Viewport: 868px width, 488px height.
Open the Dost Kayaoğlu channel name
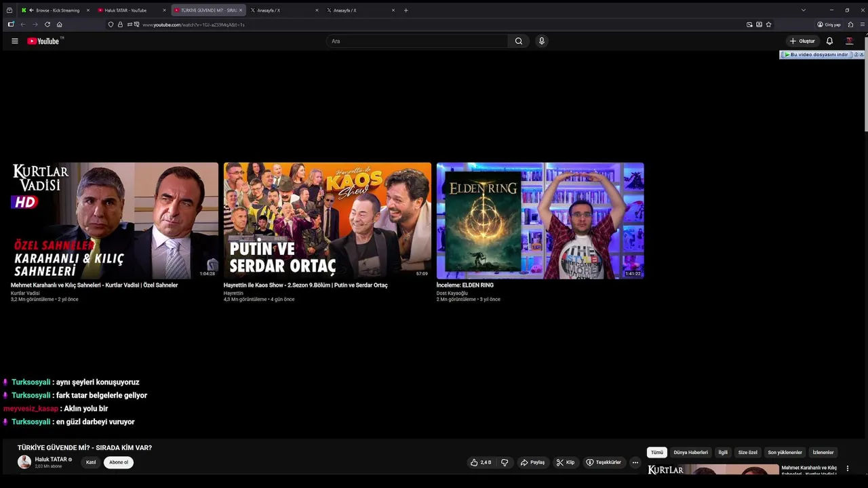pos(452,293)
